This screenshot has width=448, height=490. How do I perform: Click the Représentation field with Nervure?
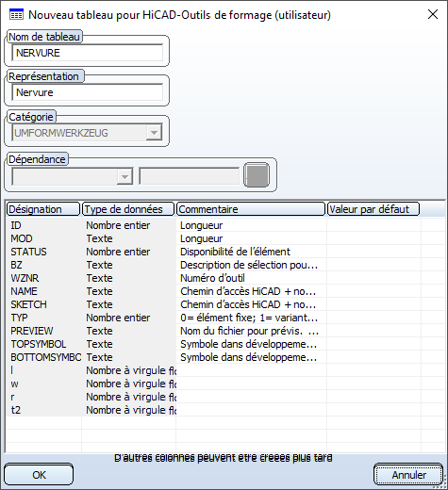[87, 92]
